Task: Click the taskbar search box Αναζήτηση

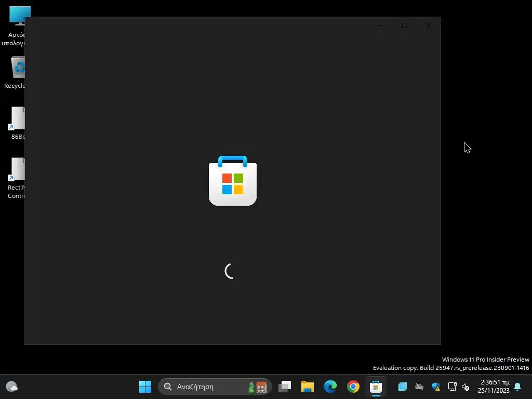Action: point(215,387)
